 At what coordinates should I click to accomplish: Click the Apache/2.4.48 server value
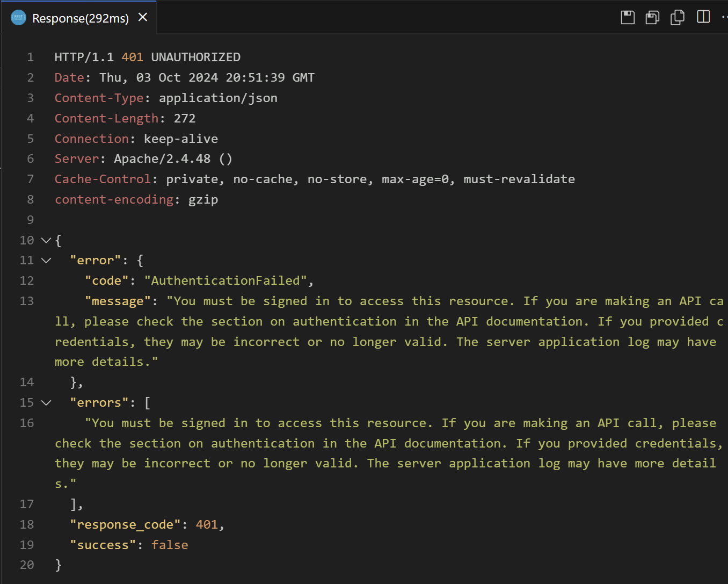click(x=162, y=158)
